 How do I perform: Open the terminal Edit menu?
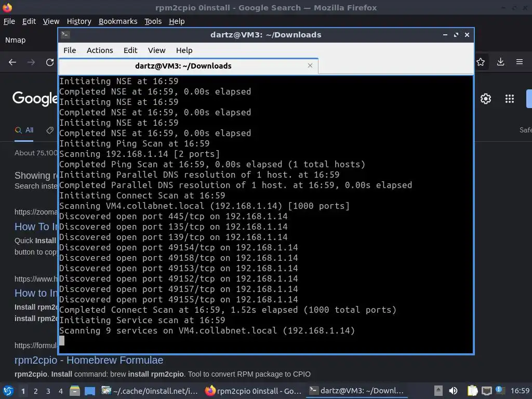[x=130, y=50]
